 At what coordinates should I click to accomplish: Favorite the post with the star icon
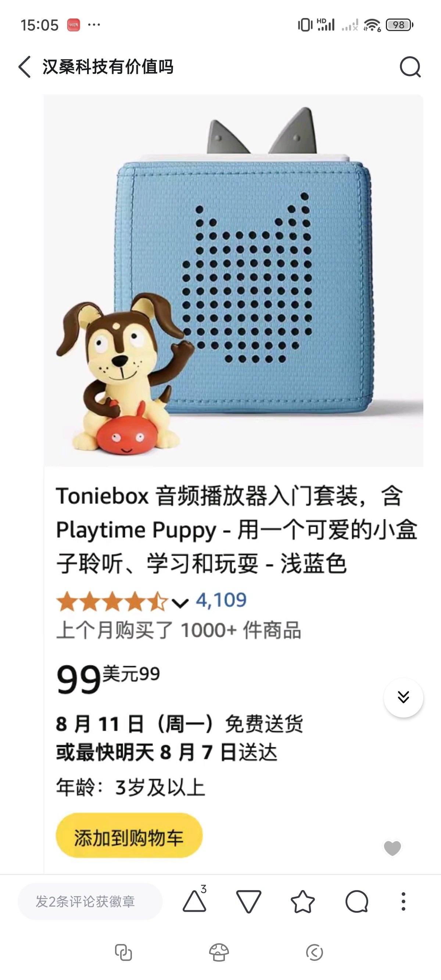[303, 901]
